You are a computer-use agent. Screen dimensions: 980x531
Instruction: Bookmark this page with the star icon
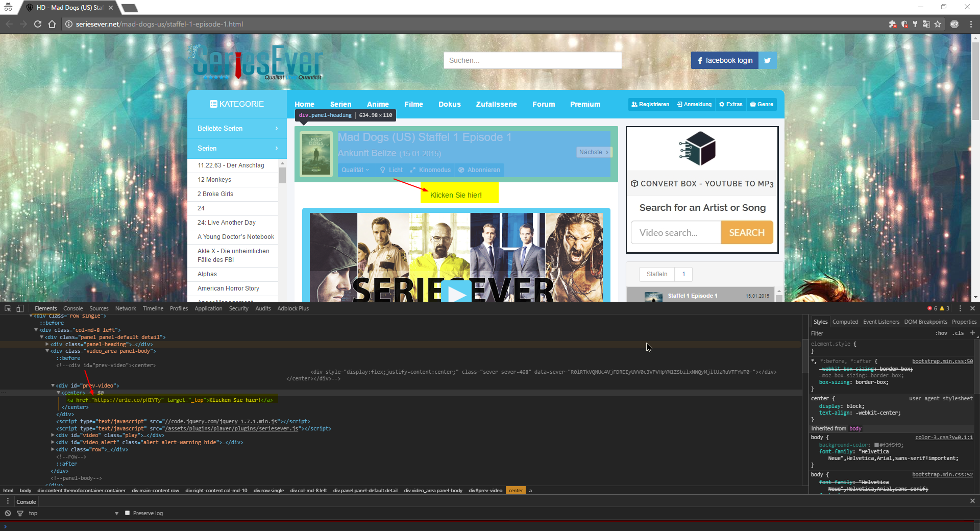tap(938, 24)
